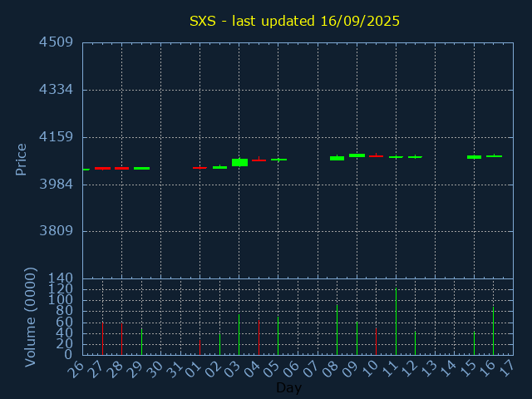
Task: Click the green volume bar for day 03
Action: click(239, 334)
